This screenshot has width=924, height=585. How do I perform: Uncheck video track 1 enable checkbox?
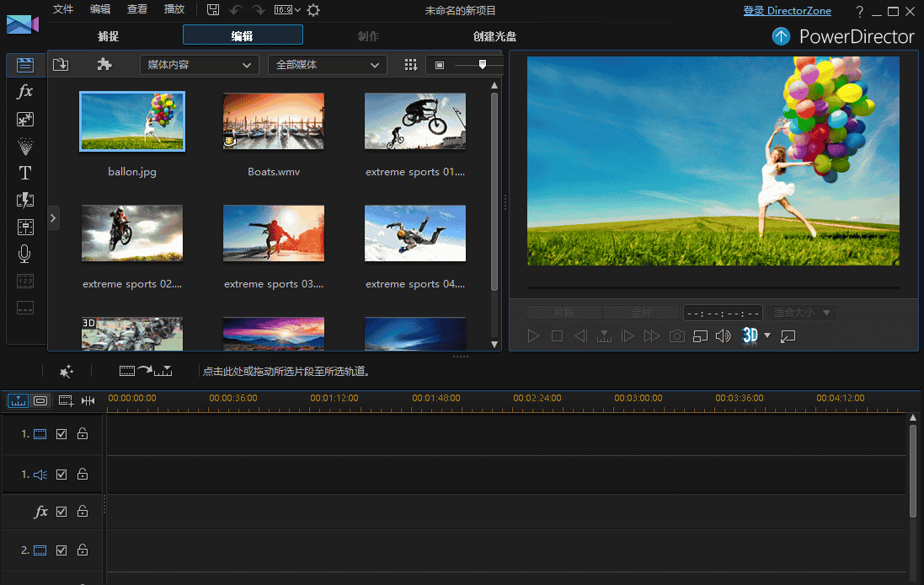(x=61, y=434)
